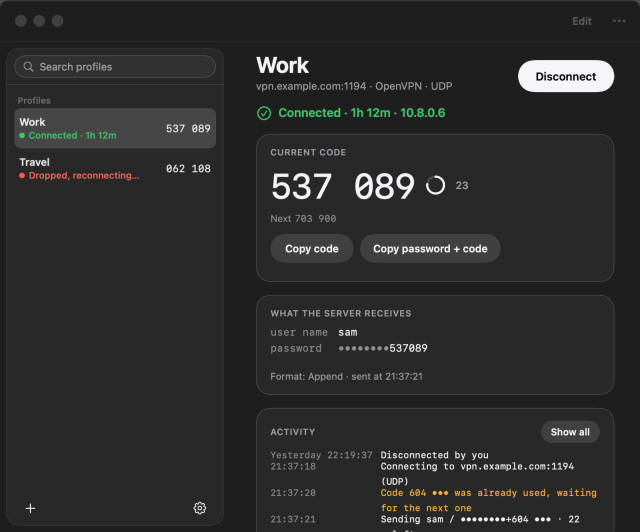Screen dimensions: 640x532
Task: Select the Travel profile row
Action: pyautogui.click(x=115, y=169)
